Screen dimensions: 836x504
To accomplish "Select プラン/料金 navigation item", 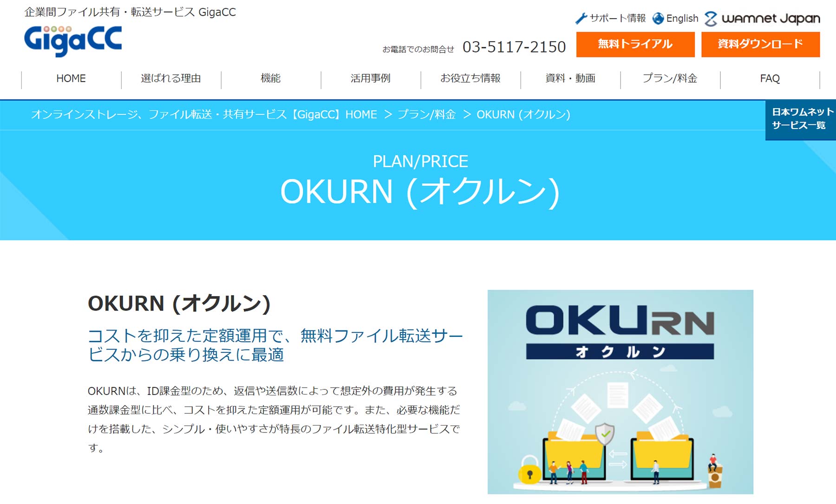I will (670, 78).
